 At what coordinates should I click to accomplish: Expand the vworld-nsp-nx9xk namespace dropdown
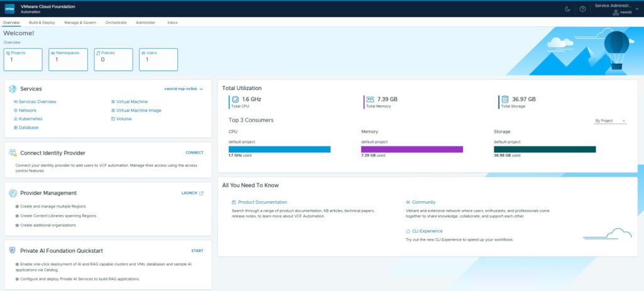[x=183, y=89]
